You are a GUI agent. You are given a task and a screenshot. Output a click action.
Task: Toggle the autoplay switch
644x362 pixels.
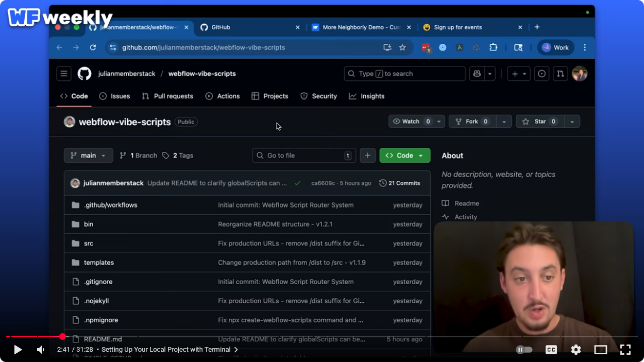(524, 350)
